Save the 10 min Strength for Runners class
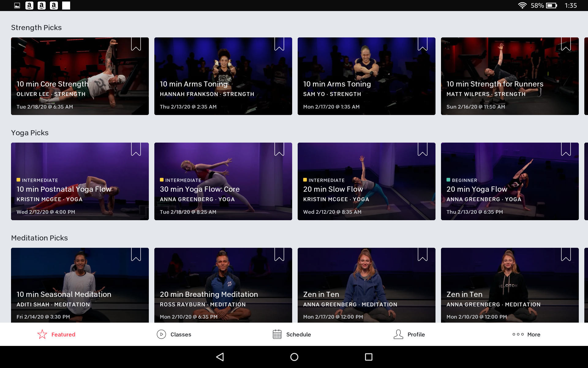The image size is (588, 368). click(x=566, y=44)
